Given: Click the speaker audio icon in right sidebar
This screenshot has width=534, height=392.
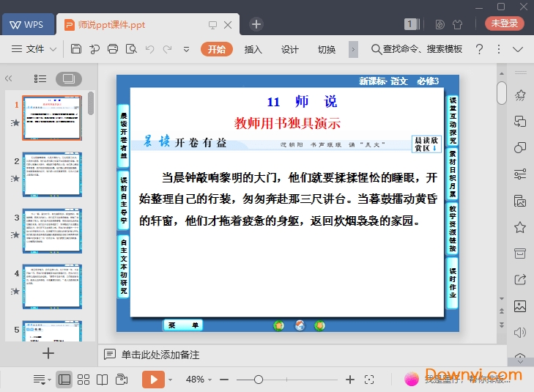Looking at the screenshot, I should (x=519, y=332).
